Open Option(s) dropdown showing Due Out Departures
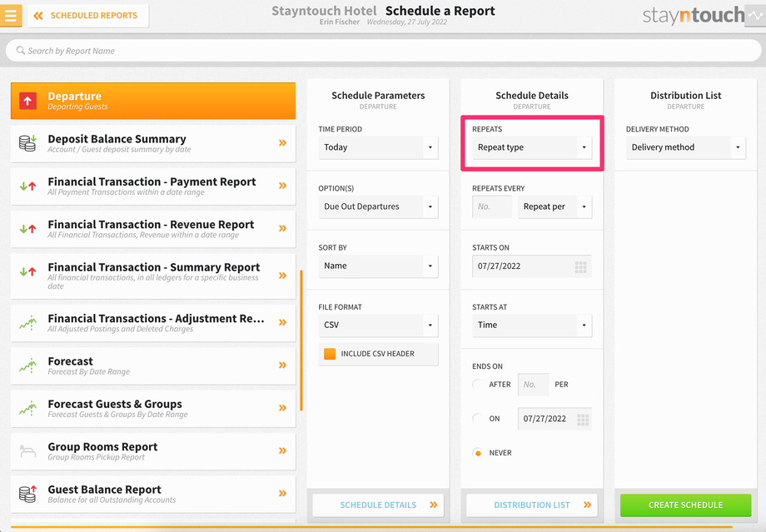 point(378,206)
